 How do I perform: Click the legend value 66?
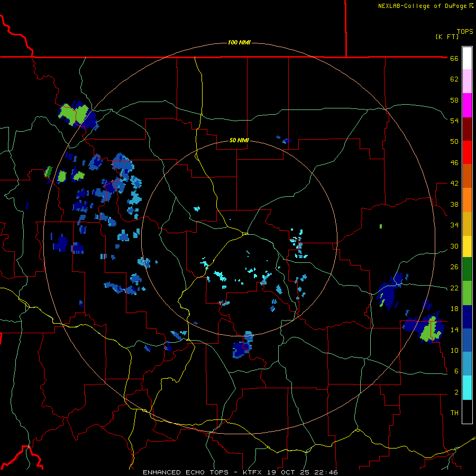pyautogui.click(x=454, y=58)
